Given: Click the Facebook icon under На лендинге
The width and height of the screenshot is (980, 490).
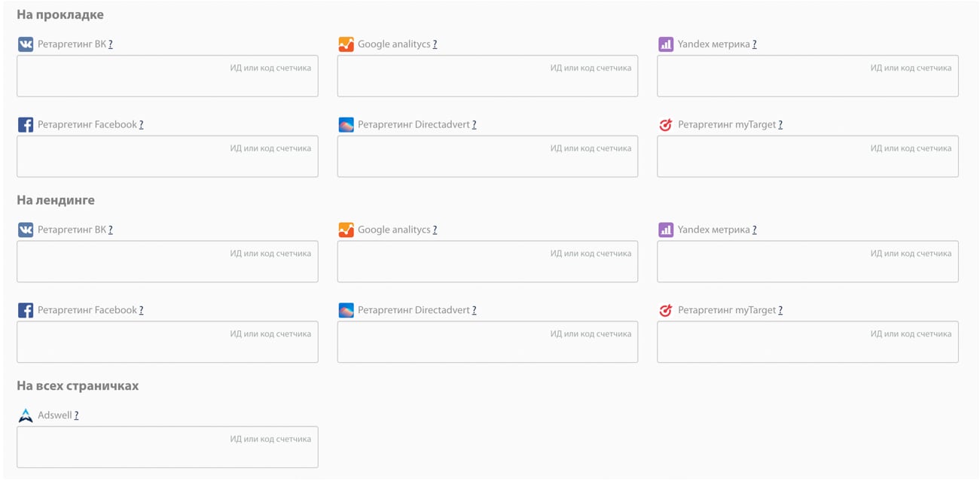Looking at the screenshot, I should (x=26, y=310).
